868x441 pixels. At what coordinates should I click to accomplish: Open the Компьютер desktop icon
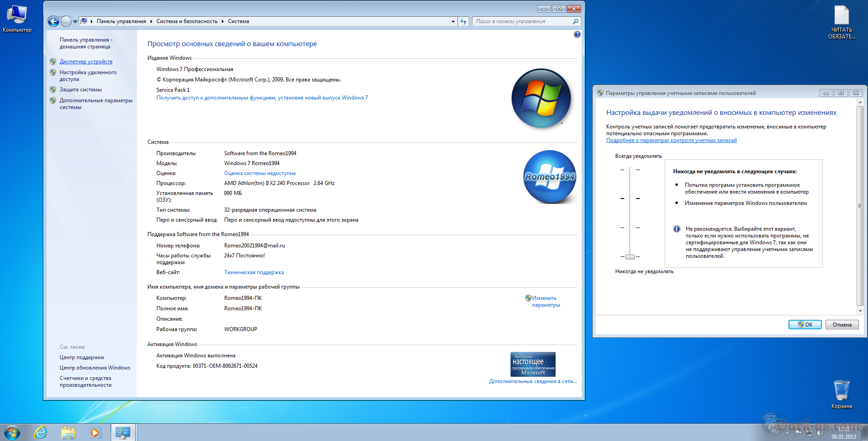pyautogui.click(x=17, y=19)
